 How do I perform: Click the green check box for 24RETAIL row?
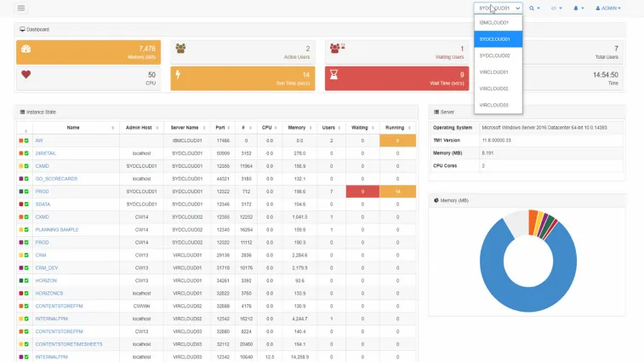(x=26, y=153)
